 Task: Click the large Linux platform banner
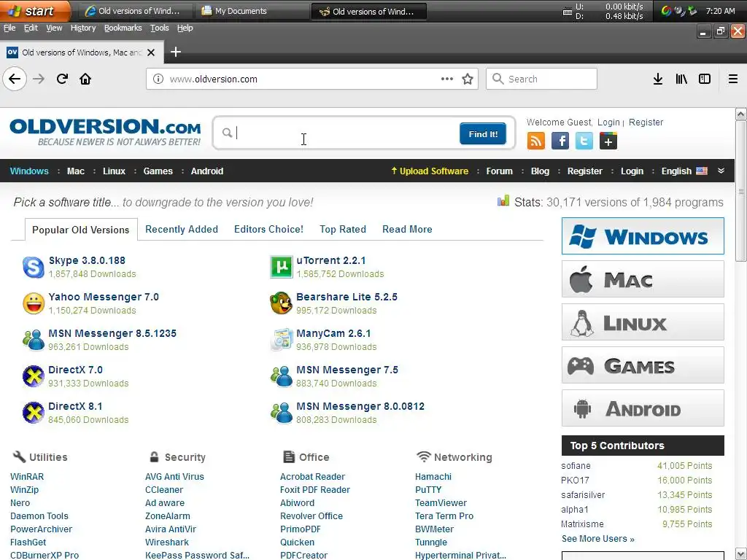(x=643, y=322)
